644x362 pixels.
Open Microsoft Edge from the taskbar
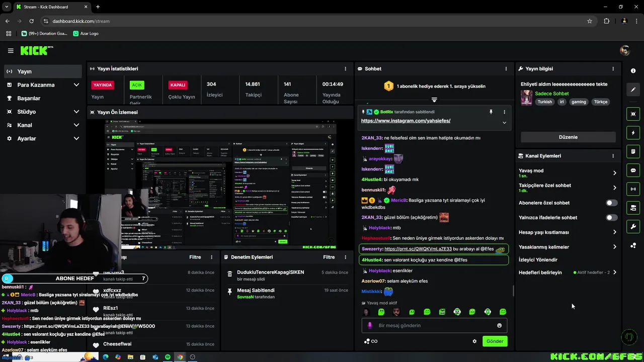[106, 357]
